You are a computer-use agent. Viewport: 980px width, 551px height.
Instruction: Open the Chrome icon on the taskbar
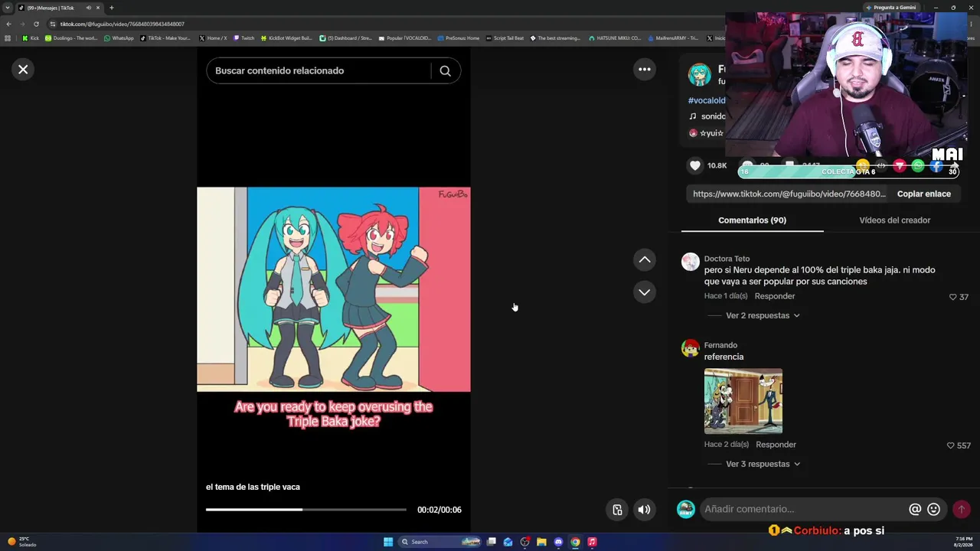tap(575, 542)
